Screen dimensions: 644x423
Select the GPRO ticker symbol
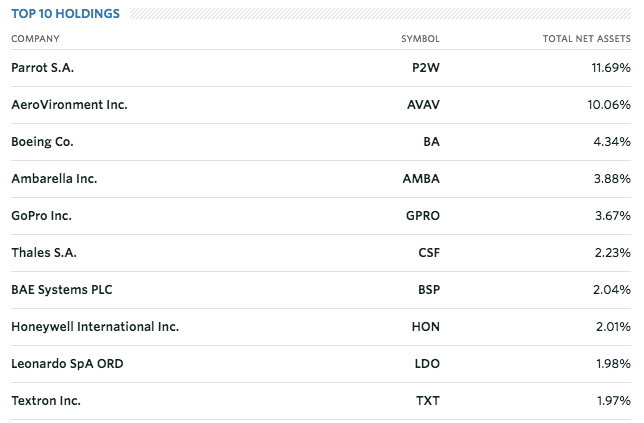point(422,216)
